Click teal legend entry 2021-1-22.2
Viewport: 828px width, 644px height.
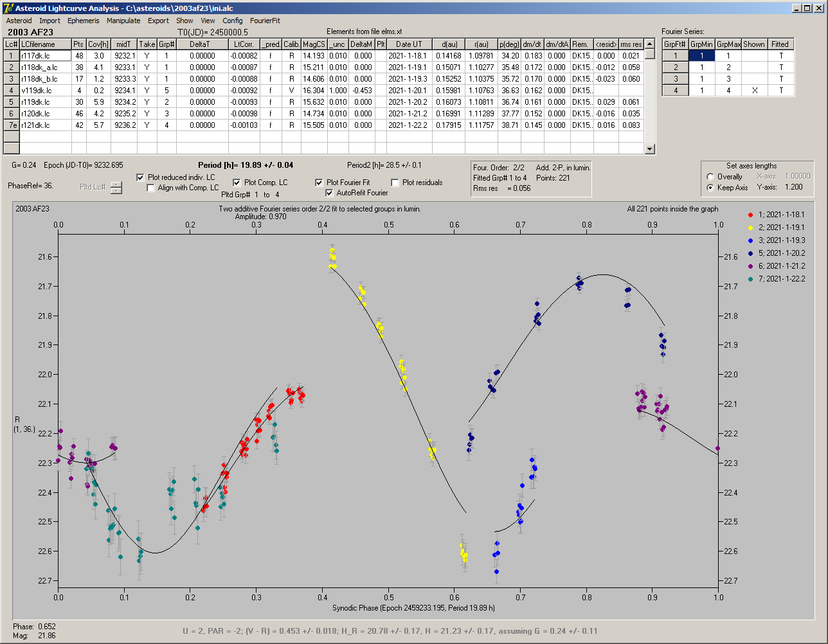tap(777, 278)
